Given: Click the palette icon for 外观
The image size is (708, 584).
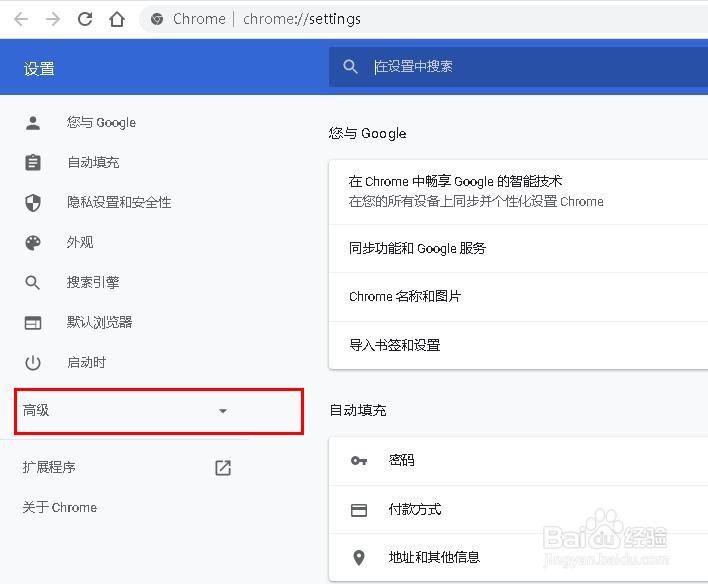Looking at the screenshot, I should pos(33,243).
